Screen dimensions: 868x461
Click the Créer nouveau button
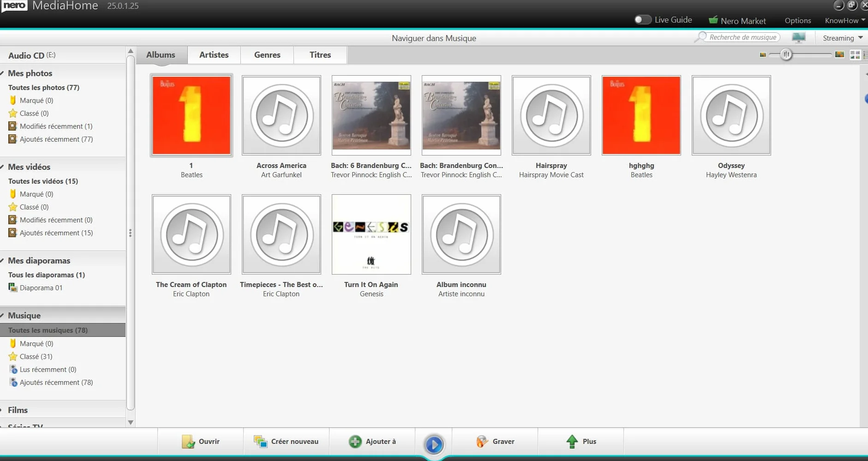286,442
